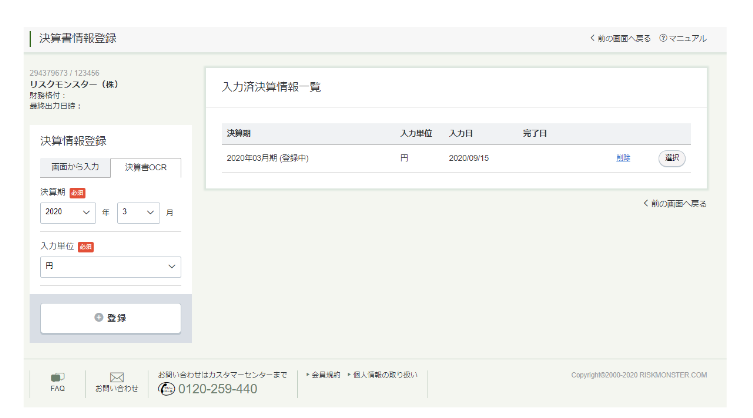Click the 入力日 column header
Image resolution: width=753 pixels, height=418 pixels.
pos(461,133)
